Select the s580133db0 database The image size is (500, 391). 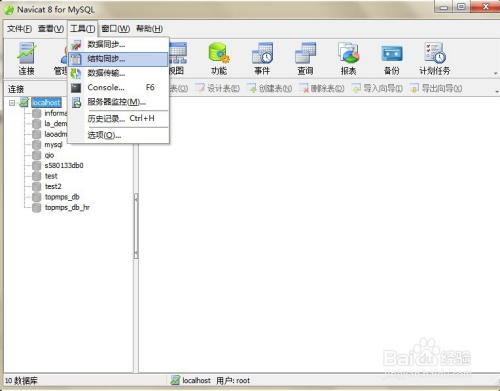(x=64, y=166)
